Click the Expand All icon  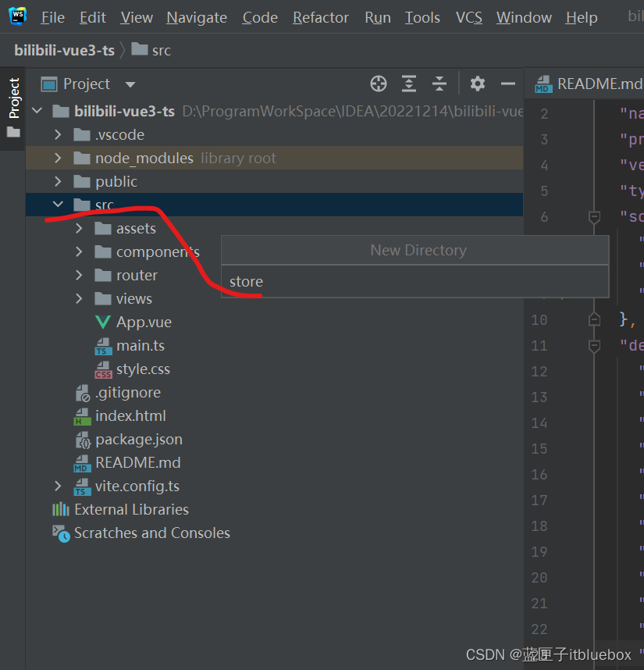pos(409,84)
